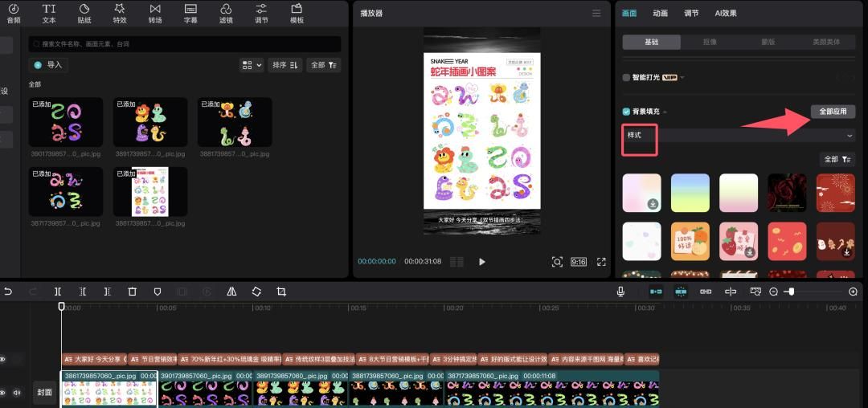868x408 pixels.
Task: Choose the blue-to-yellow gradient background
Action: click(x=690, y=193)
